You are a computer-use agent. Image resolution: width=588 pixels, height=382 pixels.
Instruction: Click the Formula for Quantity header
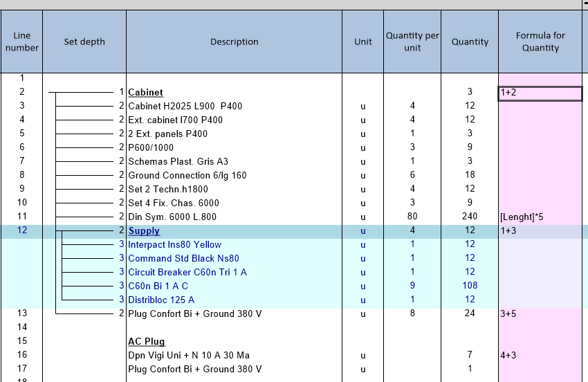[x=540, y=42]
